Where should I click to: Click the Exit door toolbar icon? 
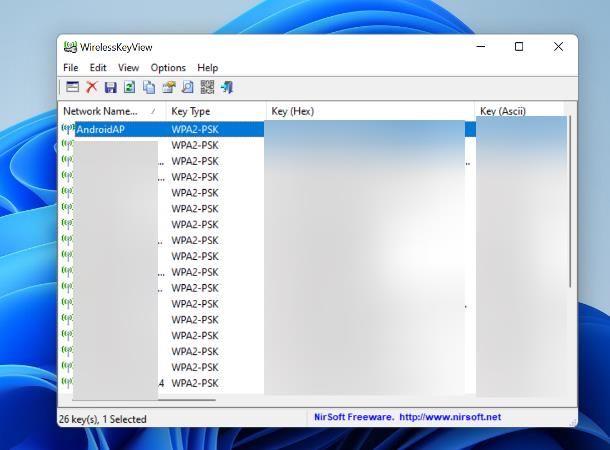tap(226, 87)
